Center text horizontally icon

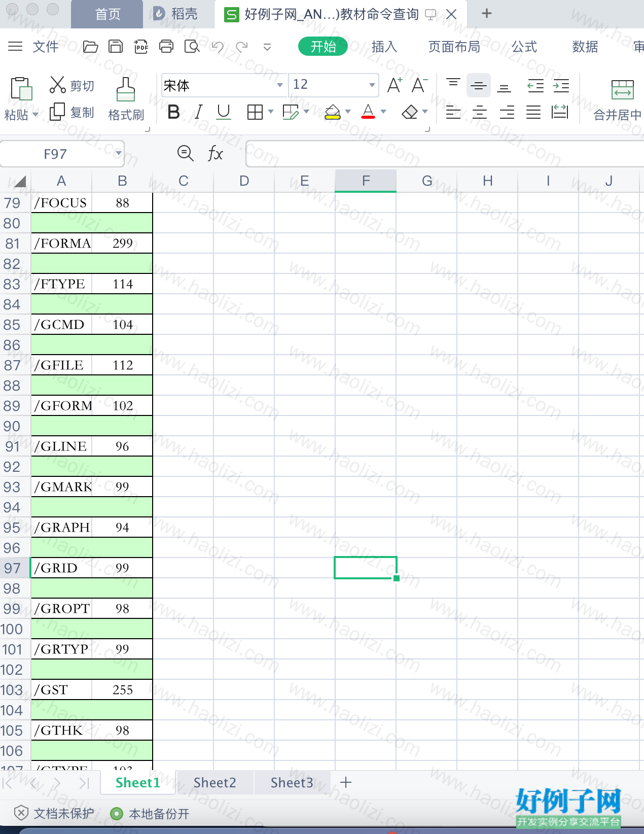pyautogui.click(x=479, y=112)
